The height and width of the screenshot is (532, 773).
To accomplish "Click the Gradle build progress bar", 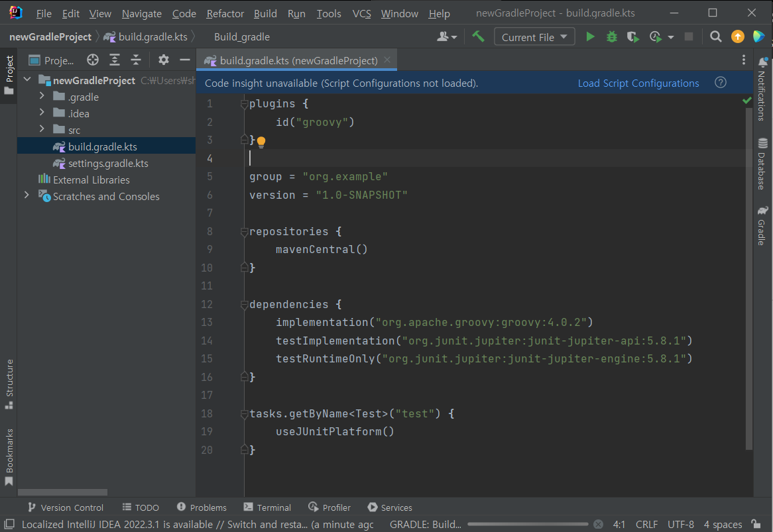I will [x=528, y=524].
